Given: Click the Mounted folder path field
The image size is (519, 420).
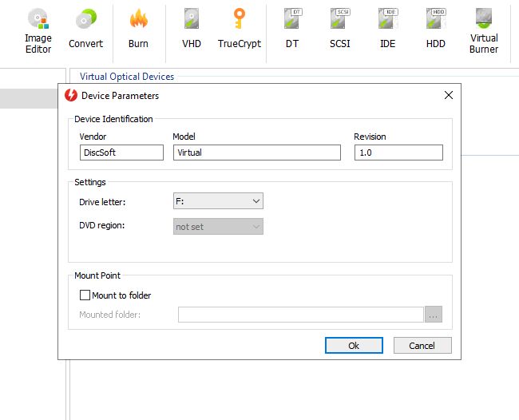Looking at the screenshot, I should (x=301, y=315).
